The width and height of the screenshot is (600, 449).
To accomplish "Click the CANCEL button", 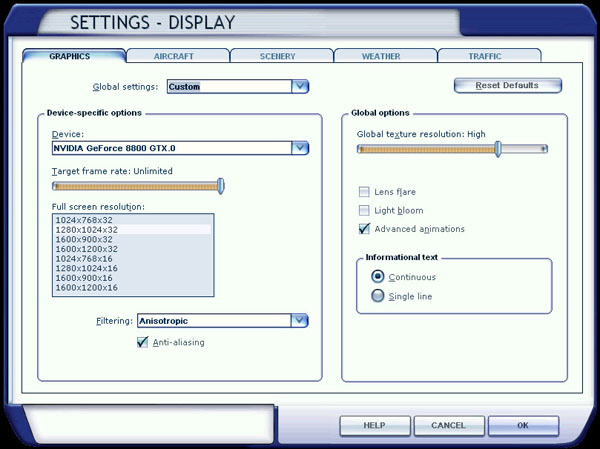I will 448,426.
